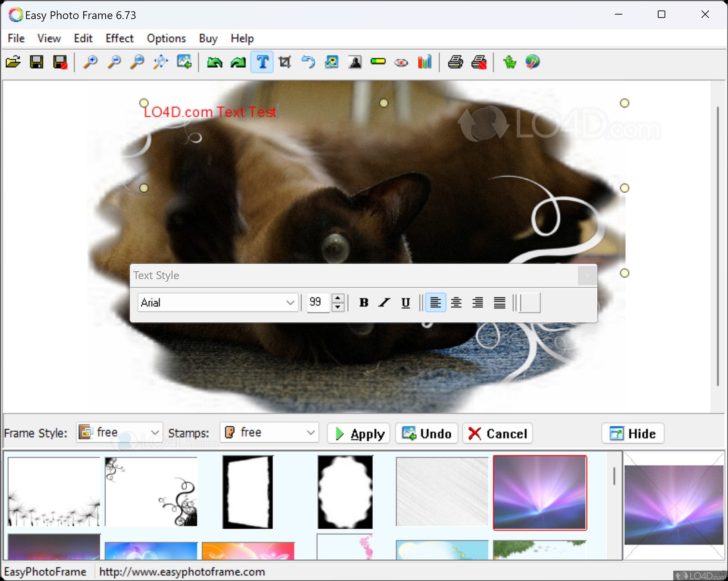This screenshot has width=728, height=581.
Task: Click the easyphotoframe.com URL in status bar
Action: (182, 572)
